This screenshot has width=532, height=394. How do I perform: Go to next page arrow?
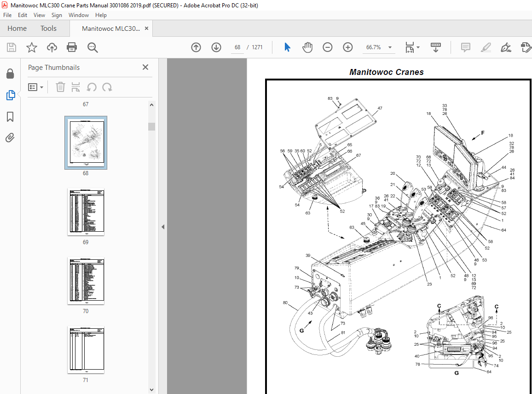click(216, 47)
